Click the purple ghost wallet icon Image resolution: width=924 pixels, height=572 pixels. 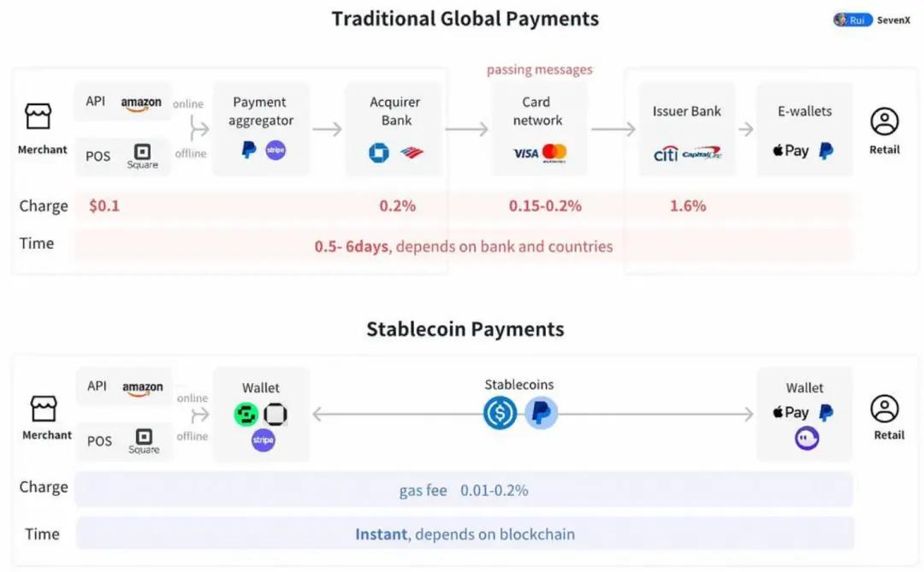pyautogui.click(x=806, y=439)
